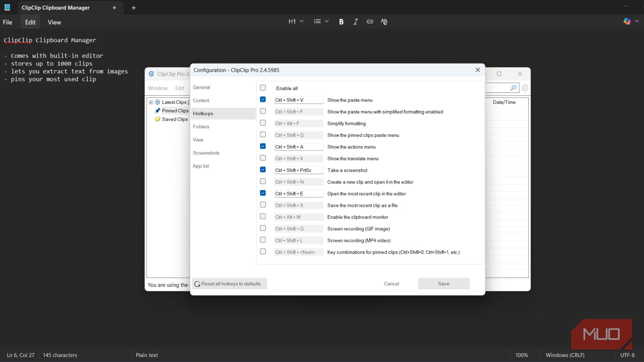Add a new Notepad tab with plus icon
The height and width of the screenshot is (362, 644).
coord(133,8)
